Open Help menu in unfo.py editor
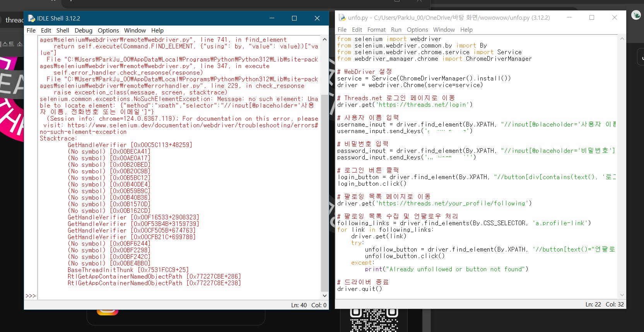Viewport: 644px width, 332px height. click(466, 29)
